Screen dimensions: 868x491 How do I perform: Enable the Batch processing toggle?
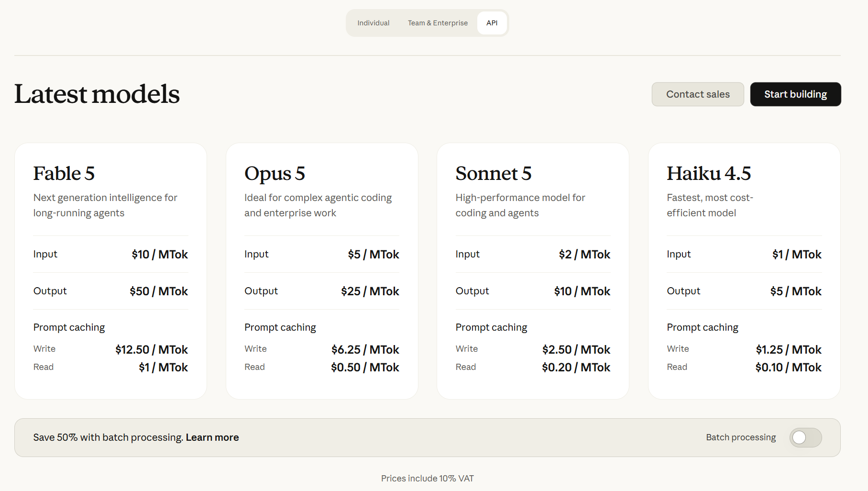[805, 437]
